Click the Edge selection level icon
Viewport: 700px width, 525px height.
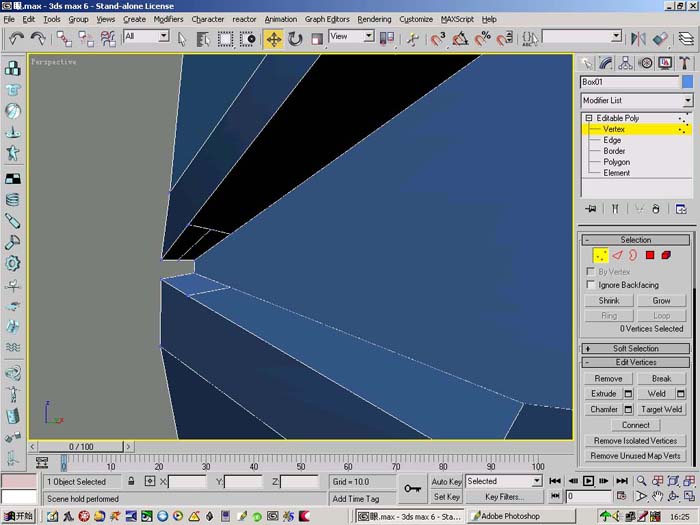[617, 255]
